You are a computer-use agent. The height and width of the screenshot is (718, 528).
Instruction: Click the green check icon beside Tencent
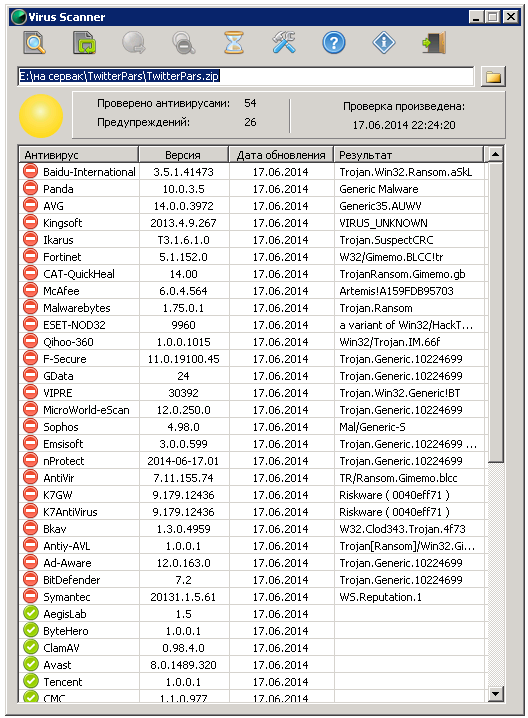click(x=30, y=681)
